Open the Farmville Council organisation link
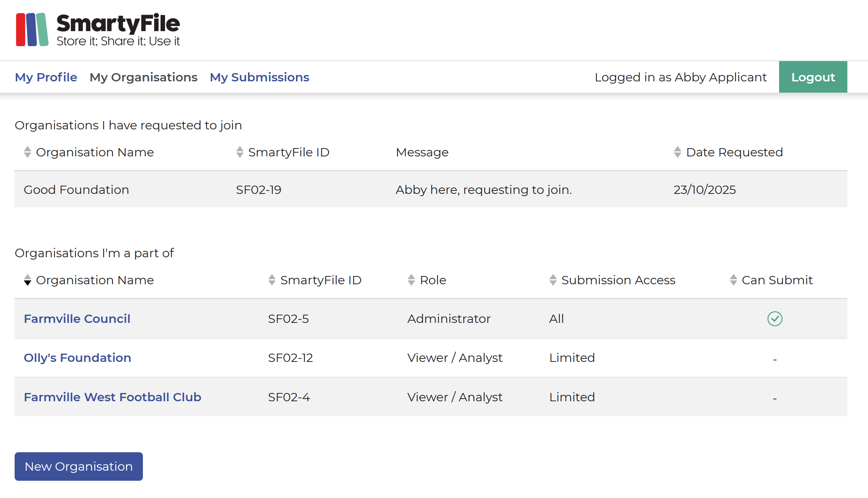Screen dimensions: 868x498 (77, 319)
